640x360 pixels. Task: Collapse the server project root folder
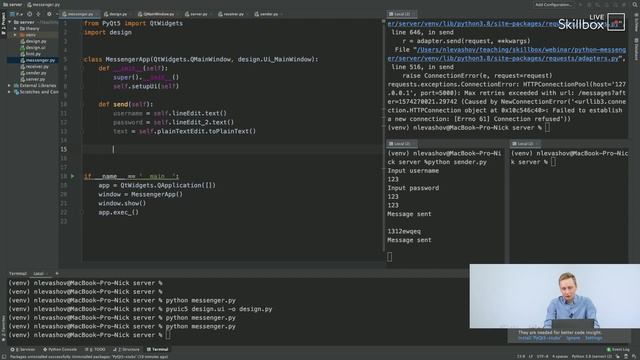coord(10,22)
